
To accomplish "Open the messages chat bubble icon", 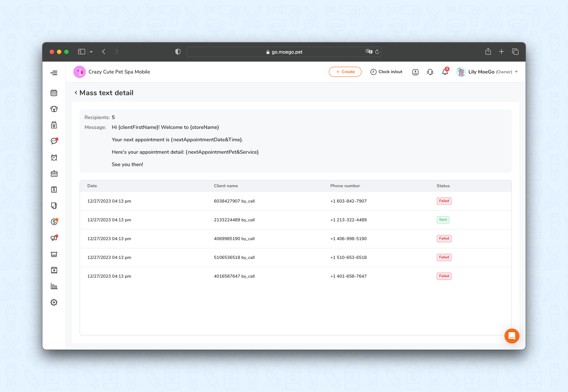I will point(54,141).
